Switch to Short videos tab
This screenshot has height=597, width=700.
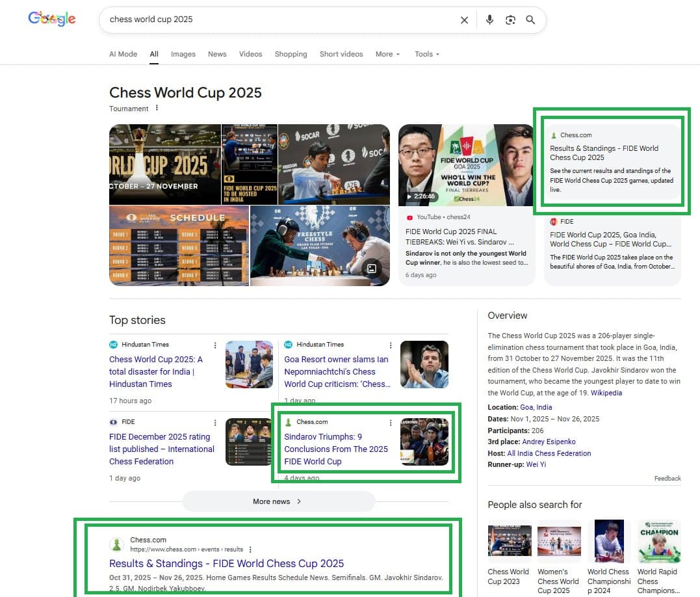point(341,54)
